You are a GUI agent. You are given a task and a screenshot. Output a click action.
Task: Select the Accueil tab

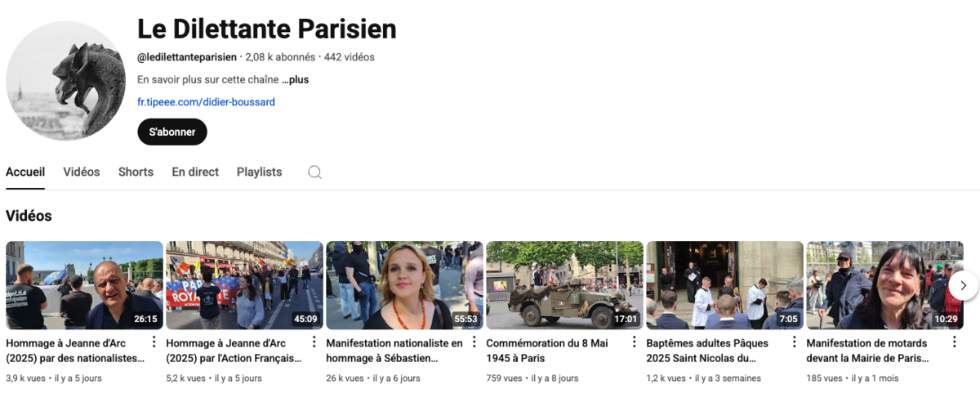pos(25,172)
